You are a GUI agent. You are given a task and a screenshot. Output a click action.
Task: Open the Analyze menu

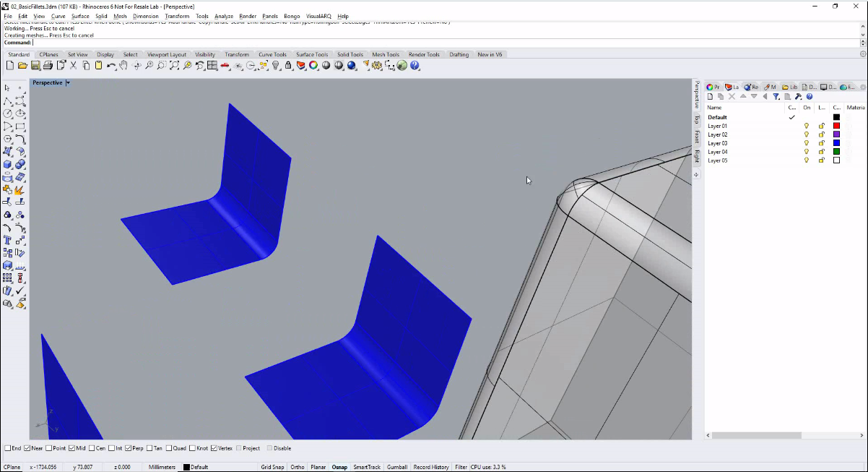224,16
